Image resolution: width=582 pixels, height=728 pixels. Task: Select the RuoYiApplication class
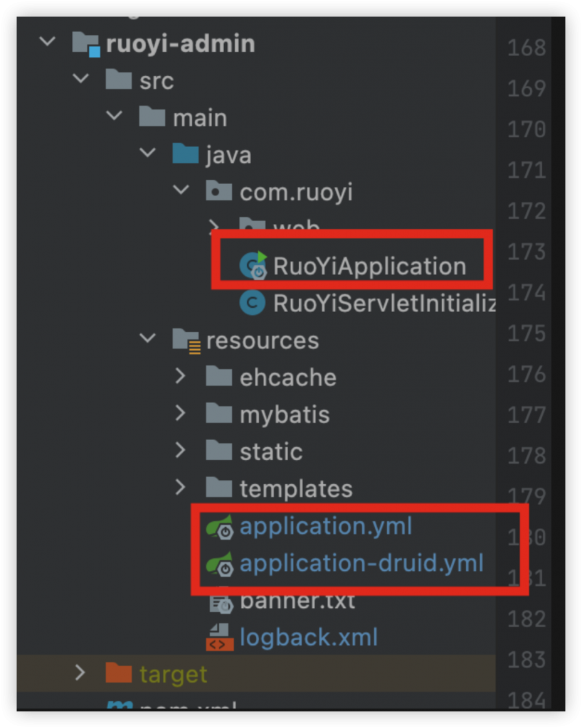tap(369, 267)
